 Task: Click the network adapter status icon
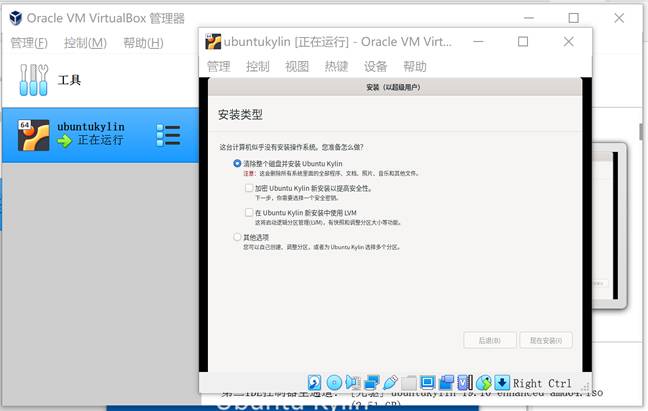pyautogui.click(x=372, y=383)
